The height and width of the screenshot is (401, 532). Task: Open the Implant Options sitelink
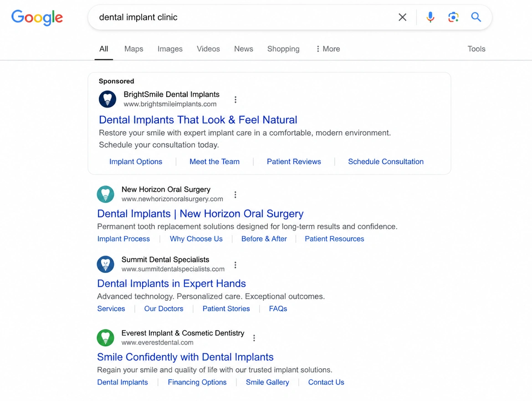(136, 162)
